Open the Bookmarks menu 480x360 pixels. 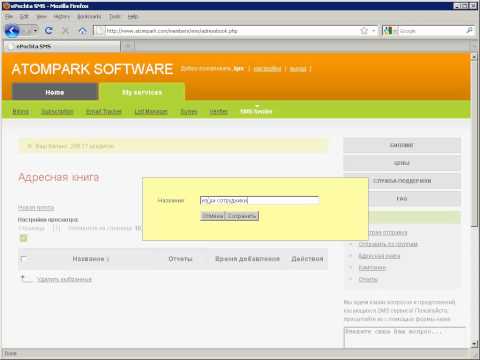coord(89,16)
